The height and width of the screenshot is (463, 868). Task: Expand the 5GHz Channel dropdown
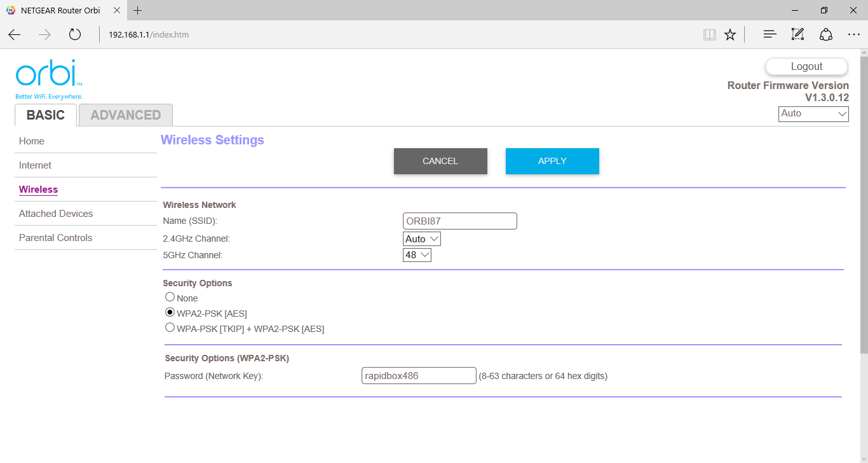point(417,255)
